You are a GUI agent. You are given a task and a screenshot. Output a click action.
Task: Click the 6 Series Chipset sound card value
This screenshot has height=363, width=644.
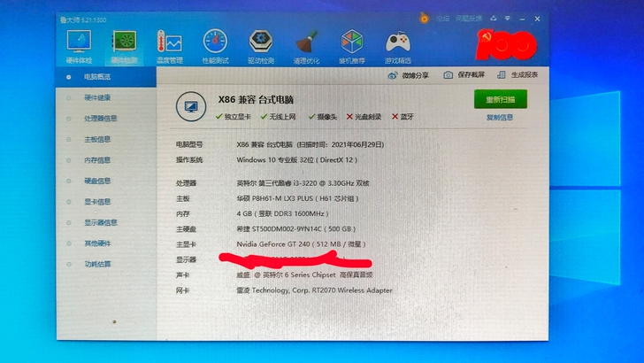click(304, 275)
